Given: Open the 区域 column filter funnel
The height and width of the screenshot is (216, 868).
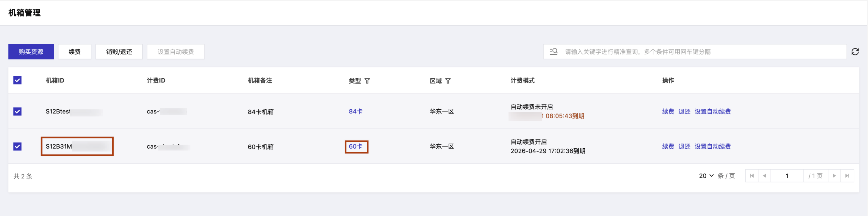Looking at the screenshot, I should [x=448, y=81].
